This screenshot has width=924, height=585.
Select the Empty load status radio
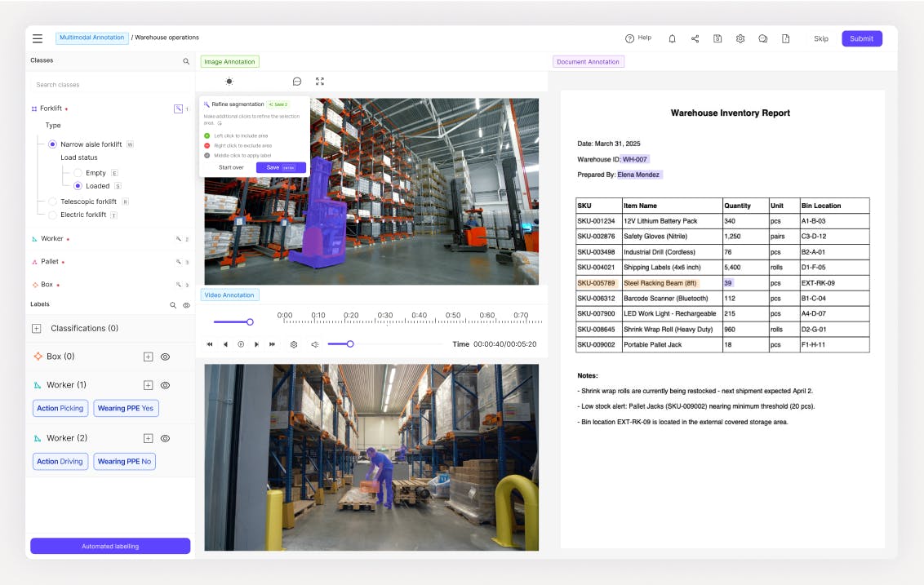pyautogui.click(x=78, y=173)
